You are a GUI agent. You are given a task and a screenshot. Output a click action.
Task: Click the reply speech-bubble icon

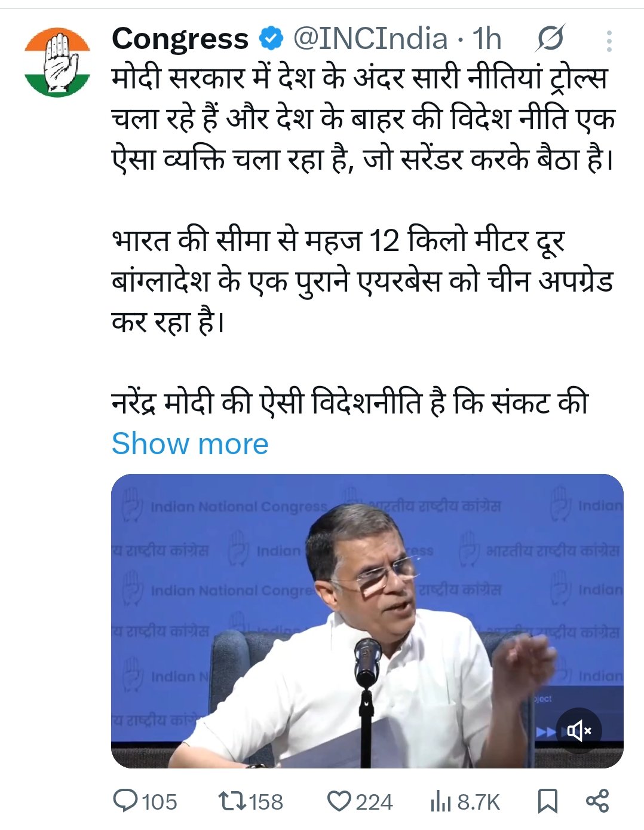tap(125, 801)
